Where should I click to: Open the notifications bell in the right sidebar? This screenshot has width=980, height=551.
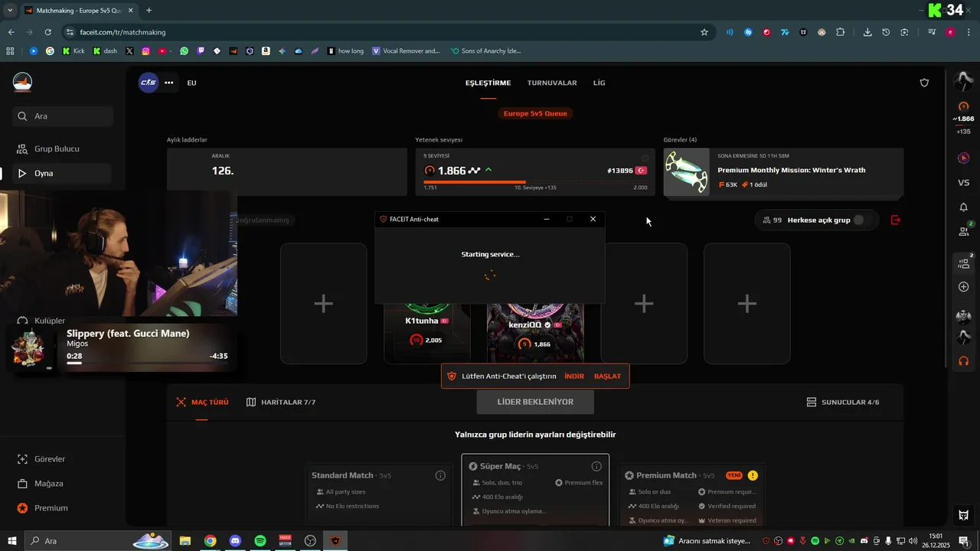(x=964, y=207)
